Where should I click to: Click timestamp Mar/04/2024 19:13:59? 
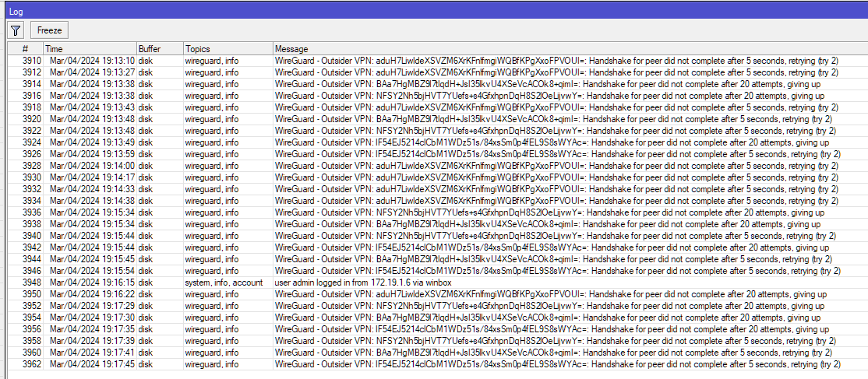[x=92, y=154]
